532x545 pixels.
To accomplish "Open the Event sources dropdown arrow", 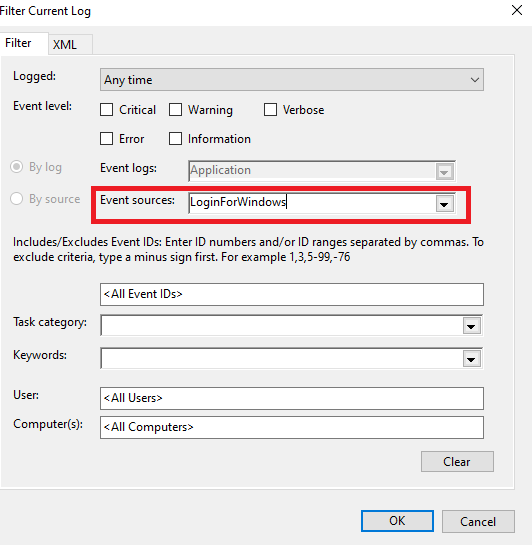I will point(444,204).
